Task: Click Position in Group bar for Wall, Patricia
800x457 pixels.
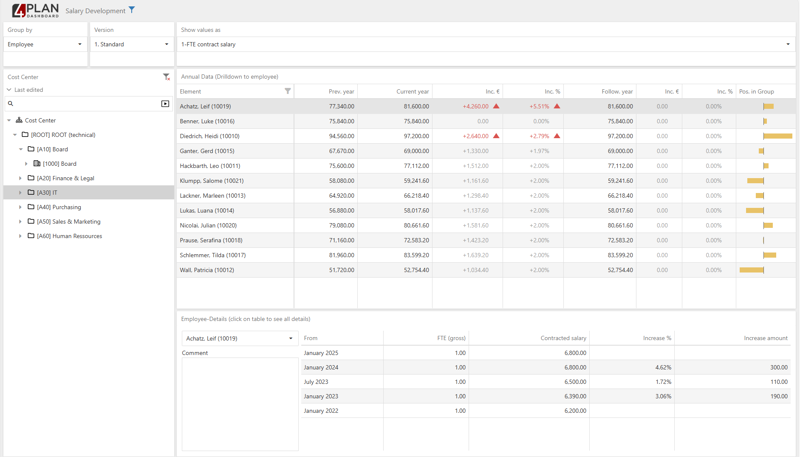Action: [x=752, y=270]
